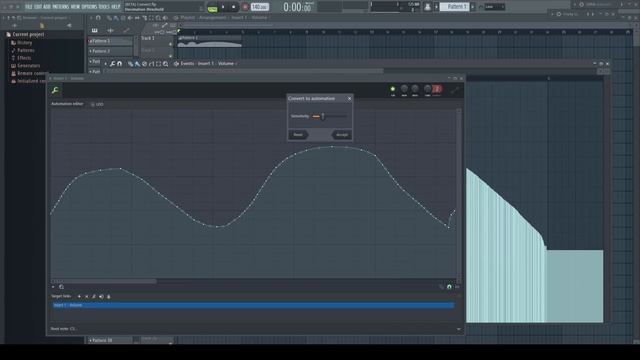Toggle the green plugin enable light
Viewport: 640px width, 360px height.
(393, 89)
